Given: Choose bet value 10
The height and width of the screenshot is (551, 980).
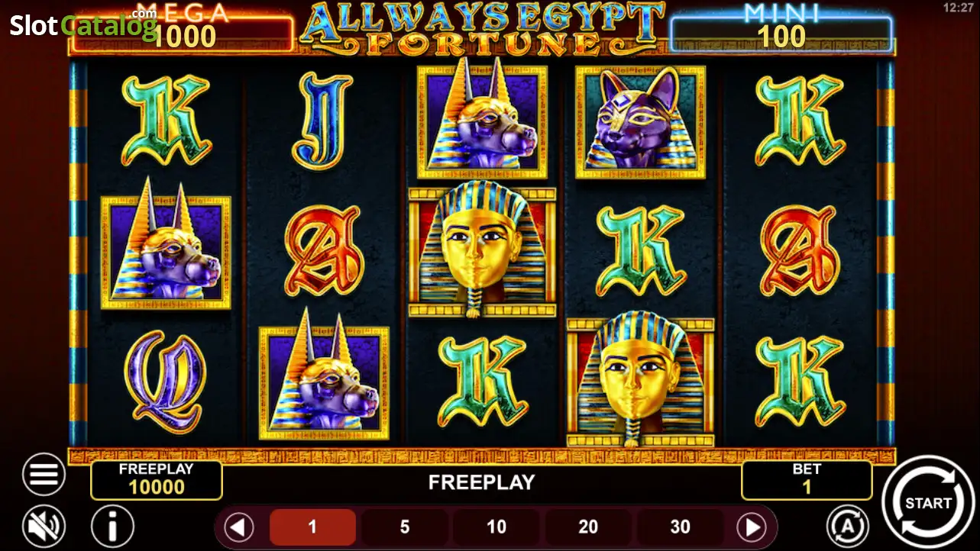Looking at the screenshot, I should tap(496, 527).
